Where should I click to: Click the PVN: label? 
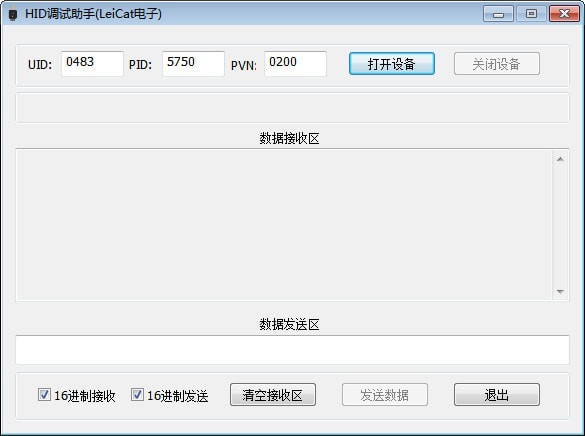click(244, 66)
